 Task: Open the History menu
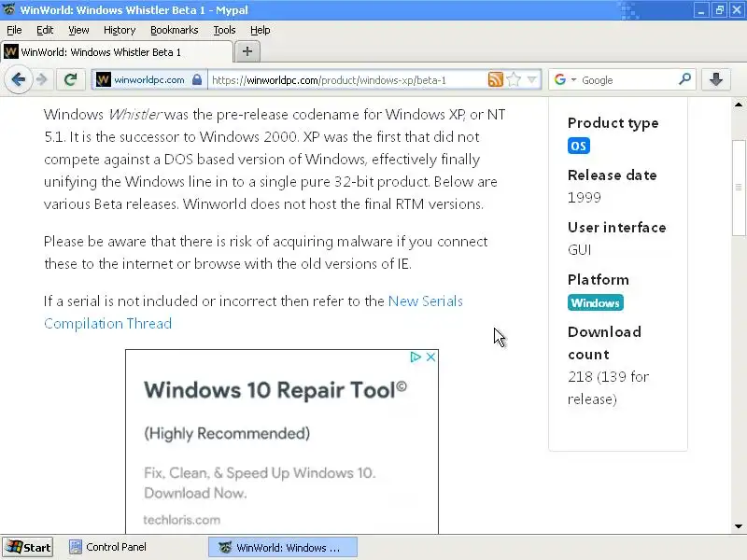coord(120,30)
